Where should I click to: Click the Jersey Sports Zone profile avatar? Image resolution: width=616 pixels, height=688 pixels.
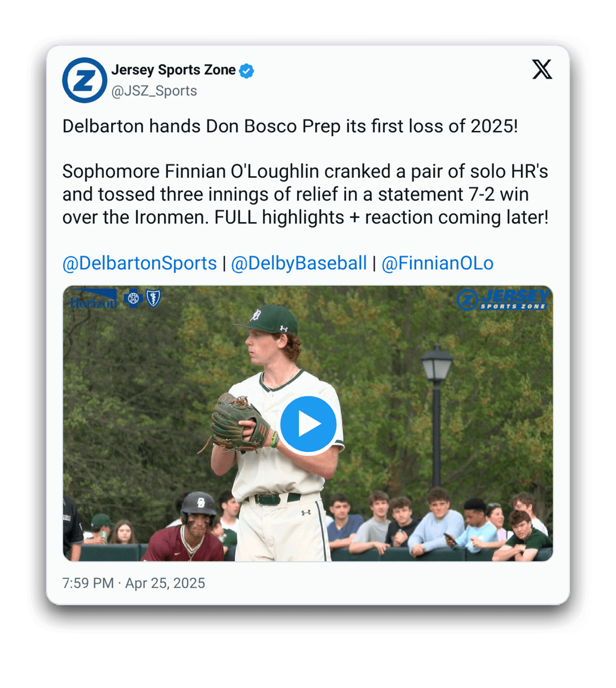[x=84, y=80]
